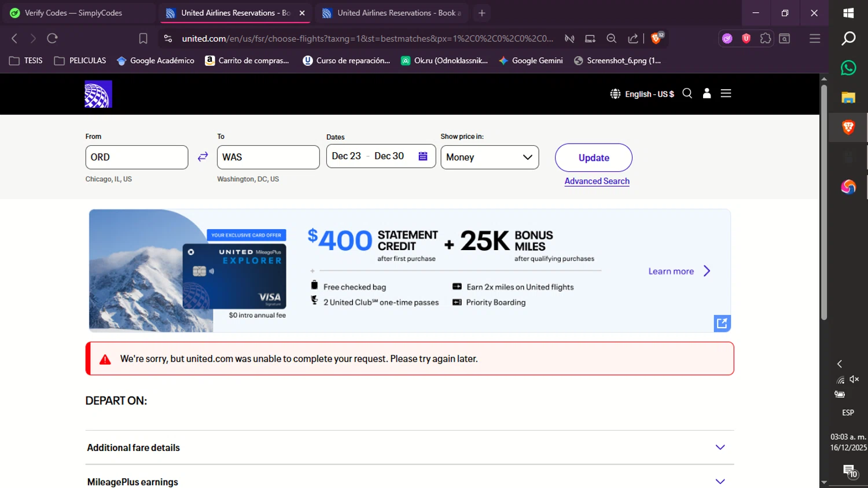
Task: Open File Explorer from the taskbar
Action: click(x=848, y=97)
